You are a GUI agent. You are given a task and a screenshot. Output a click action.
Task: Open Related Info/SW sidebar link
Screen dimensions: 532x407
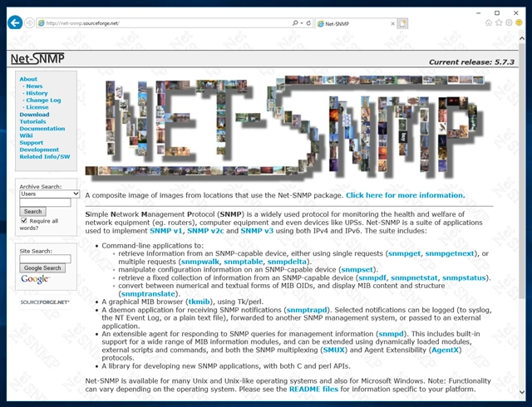point(45,157)
